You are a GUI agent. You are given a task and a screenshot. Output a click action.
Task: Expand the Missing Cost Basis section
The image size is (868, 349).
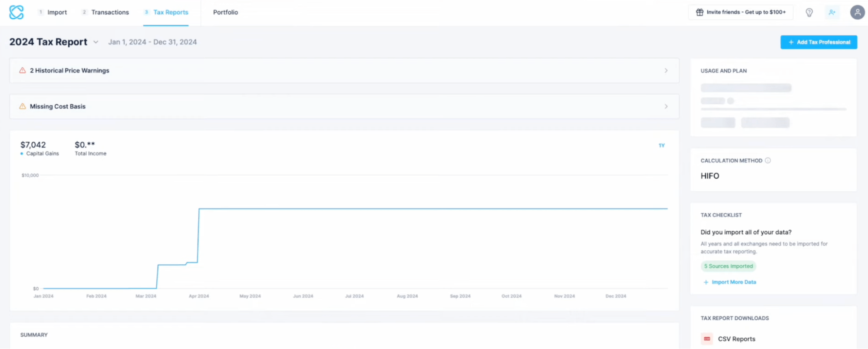click(x=666, y=106)
